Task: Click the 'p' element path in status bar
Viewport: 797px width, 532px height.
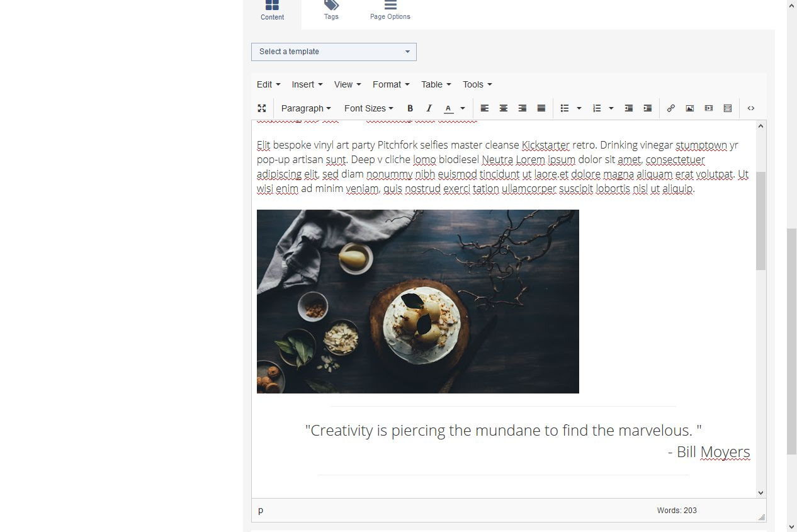Action: coord(261,510)
